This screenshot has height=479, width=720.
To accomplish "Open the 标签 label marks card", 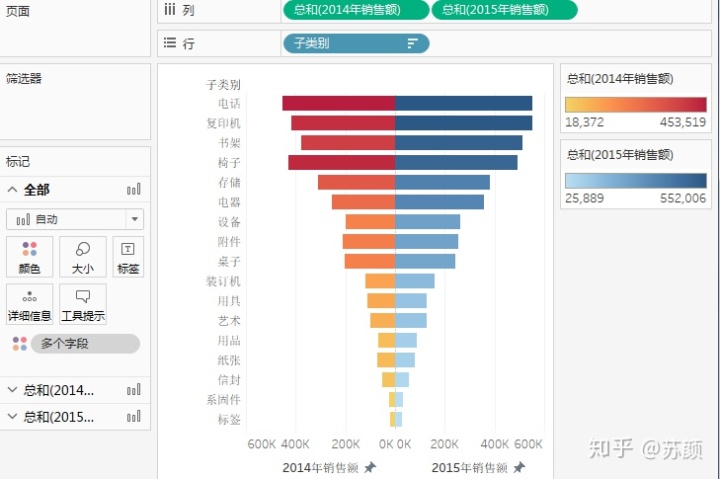I will point(128,257).
